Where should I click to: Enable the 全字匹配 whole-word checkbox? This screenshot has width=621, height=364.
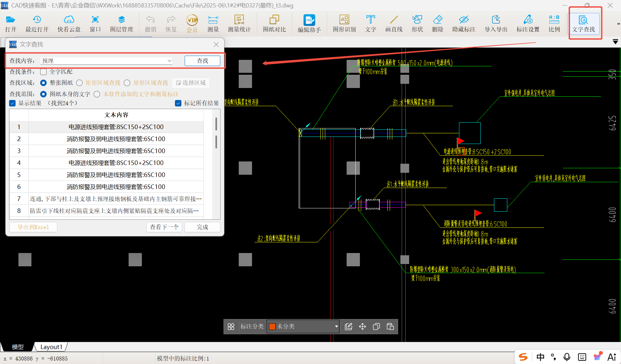[x=44, y=72]
